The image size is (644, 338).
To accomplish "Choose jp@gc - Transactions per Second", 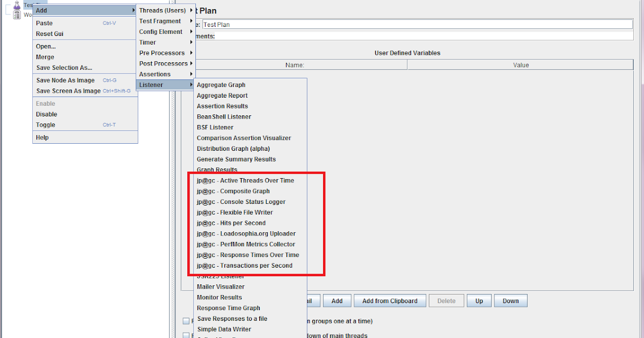I will 250,266.
